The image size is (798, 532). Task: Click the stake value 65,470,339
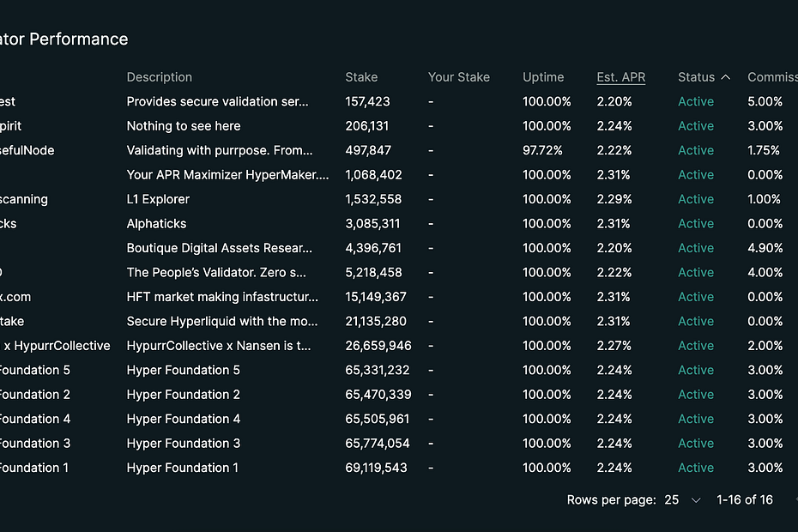click(x=378, y=395)
